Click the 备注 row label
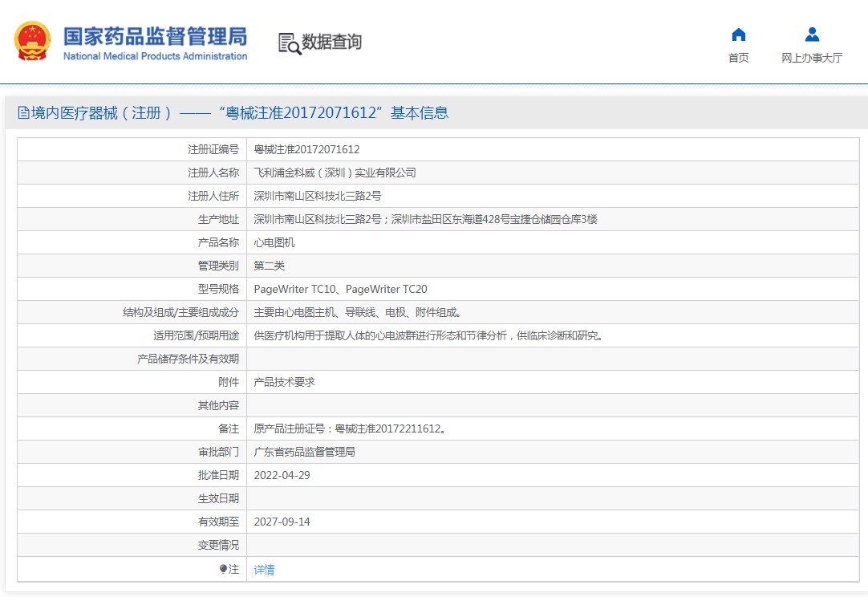868x597 pixels. tap(229, 428)
